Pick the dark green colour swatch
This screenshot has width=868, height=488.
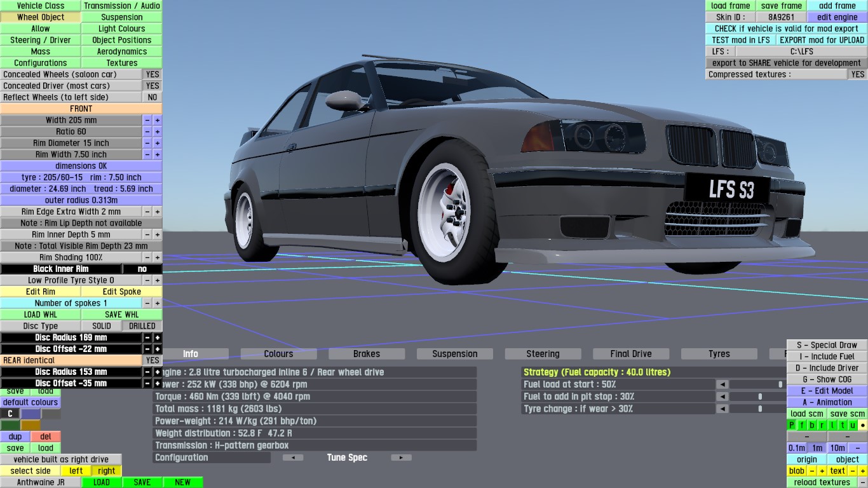(10, 425)
